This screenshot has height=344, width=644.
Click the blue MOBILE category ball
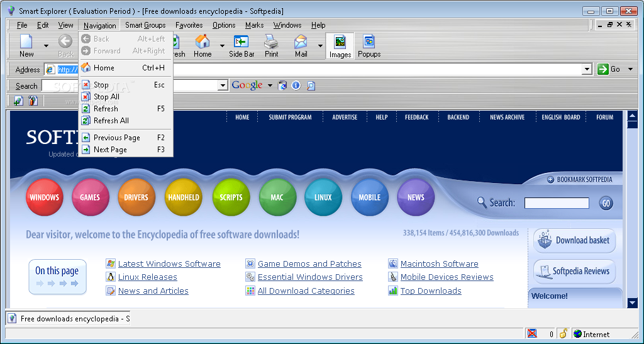[x=370, y=197]
